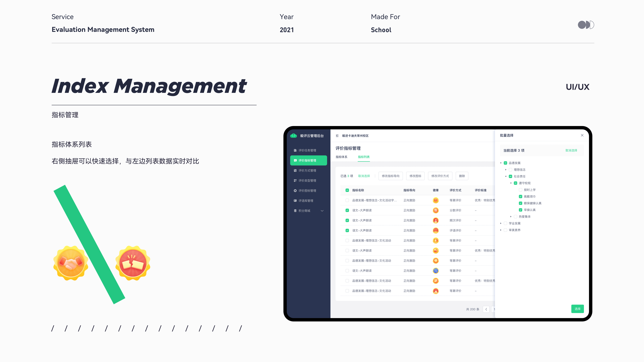
Task: Expand the 积分商城 submenu chevron
Action: coord(322,211)
